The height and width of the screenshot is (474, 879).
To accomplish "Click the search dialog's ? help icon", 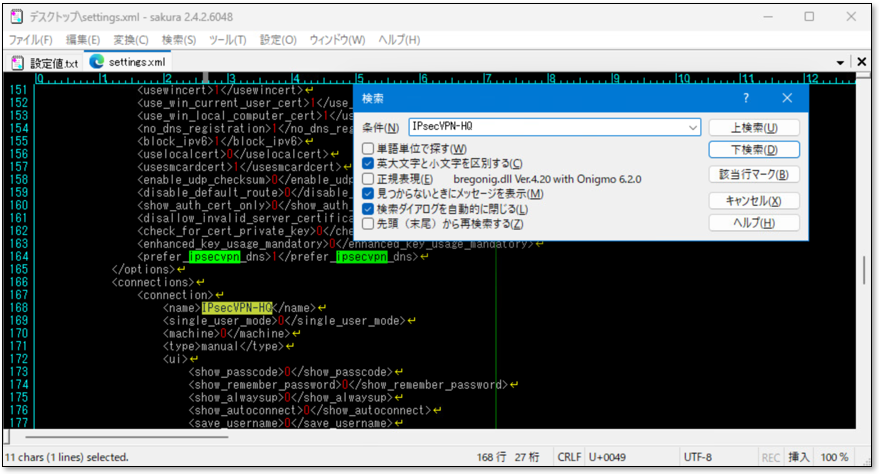I will (x=746, y=98).
